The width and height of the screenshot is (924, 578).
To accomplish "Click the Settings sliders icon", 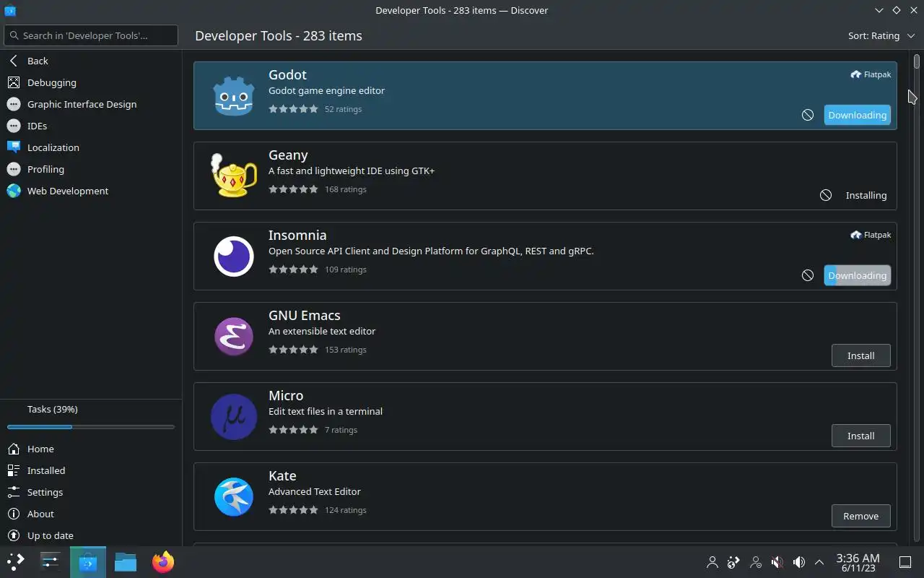I will pos(13,492).
